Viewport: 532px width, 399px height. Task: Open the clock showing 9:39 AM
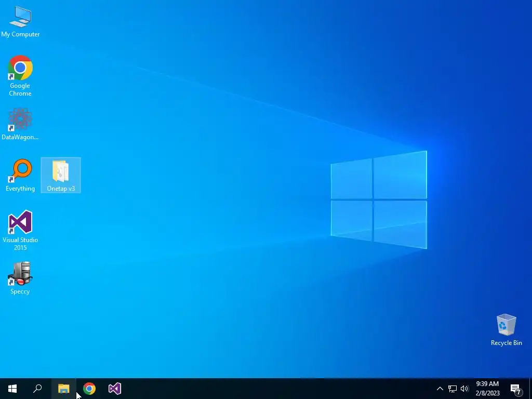487,384
